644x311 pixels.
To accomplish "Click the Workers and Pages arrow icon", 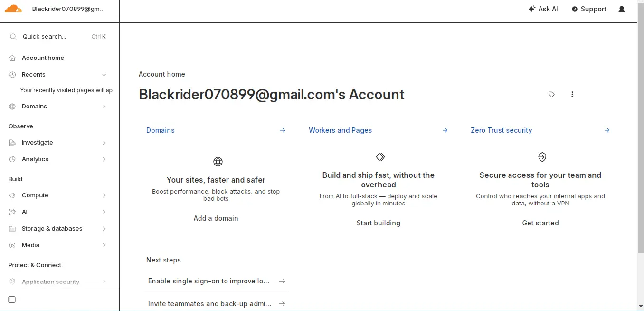I will (x=445, y=130).
